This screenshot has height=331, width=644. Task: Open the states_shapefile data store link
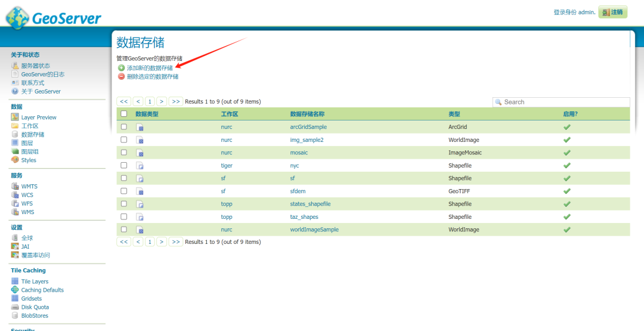point(311,204)
